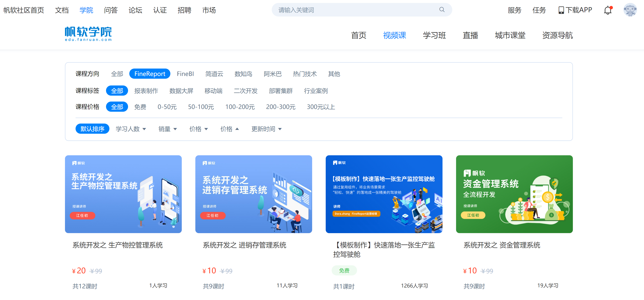Click the 下载APP phone icon
This screenshot has height=300, width=644.
coord(561,10)
